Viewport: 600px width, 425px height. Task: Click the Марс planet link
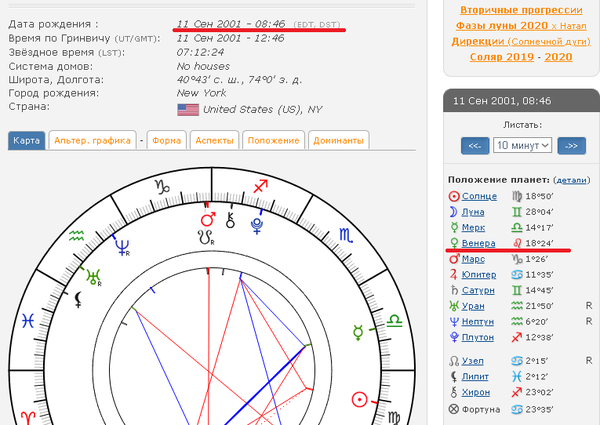[473, 259]
